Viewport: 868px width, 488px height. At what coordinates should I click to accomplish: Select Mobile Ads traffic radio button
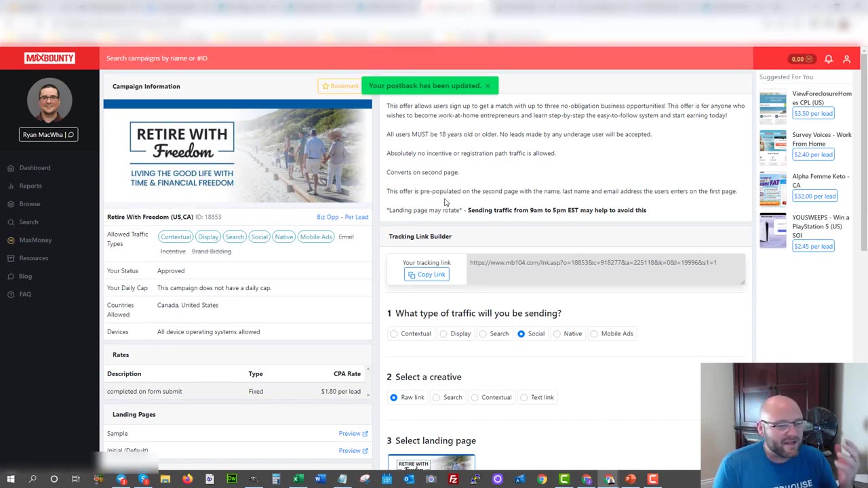[x=594, y=333]
